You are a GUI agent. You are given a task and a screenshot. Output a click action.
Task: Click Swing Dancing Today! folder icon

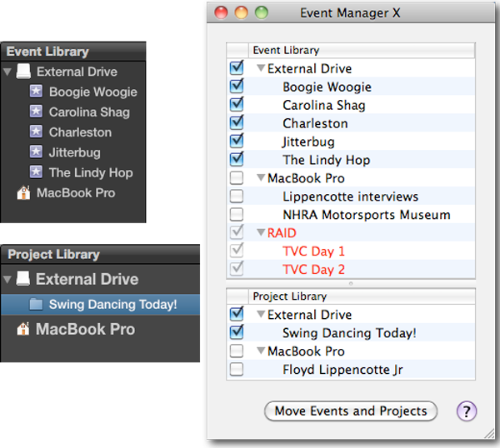tap(36, 304)
